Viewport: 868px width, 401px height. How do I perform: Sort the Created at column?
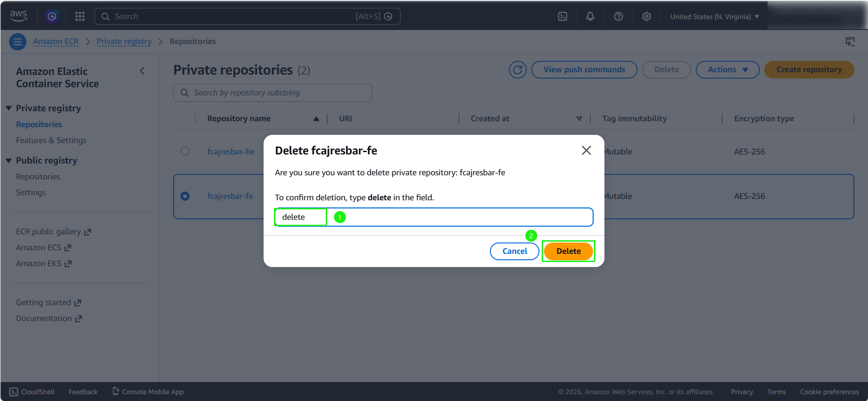(579, 119)
